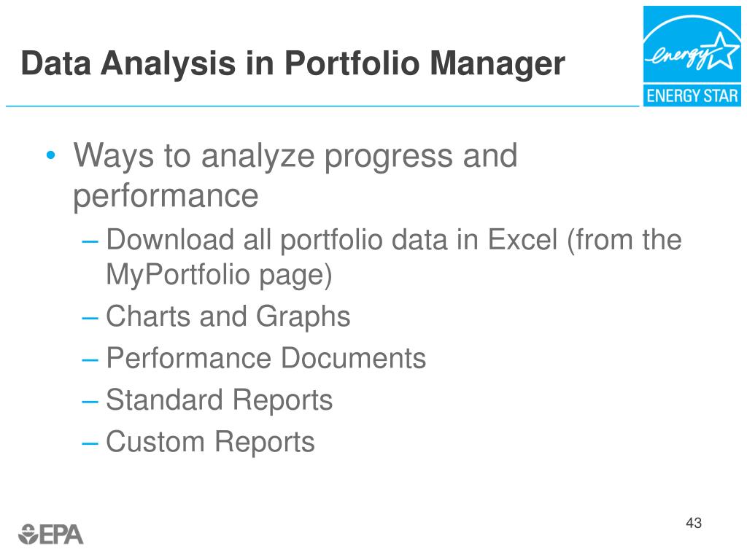747x560 pixels.
Task: Click the slide number 43
Action: click(694, 523)
